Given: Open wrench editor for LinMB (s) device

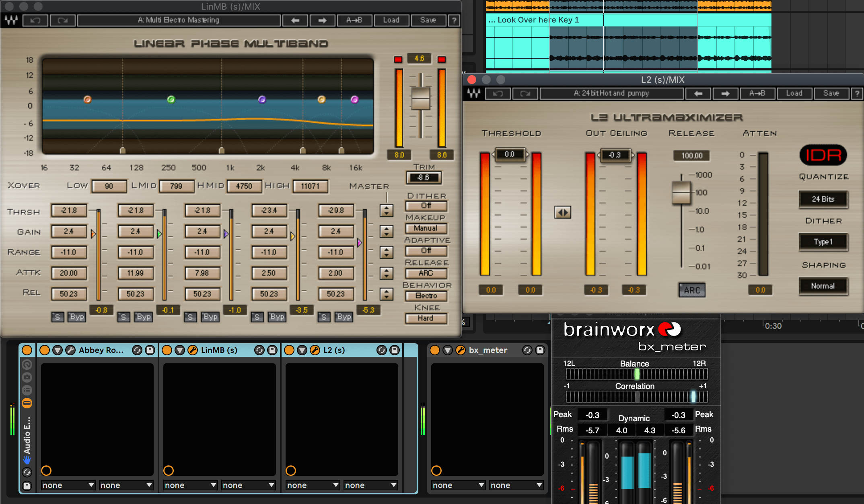Looking at the screenshot, I should pos(193,350).
